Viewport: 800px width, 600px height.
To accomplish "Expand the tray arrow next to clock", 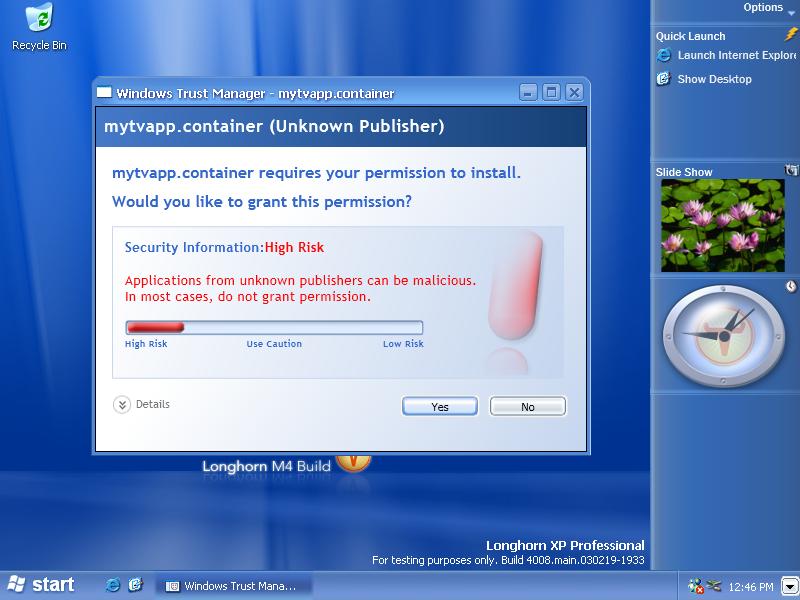I will click(790, 586).
